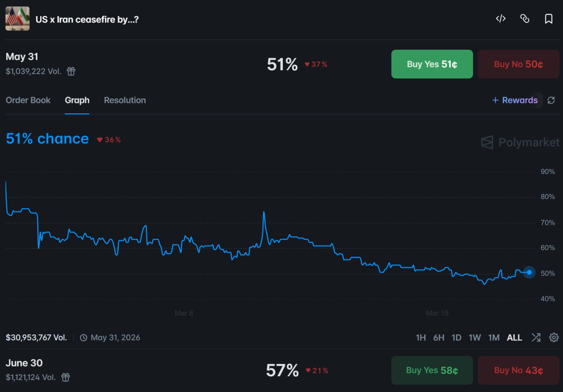Open the gift icon beside June 30 volume

click(65, 377)
